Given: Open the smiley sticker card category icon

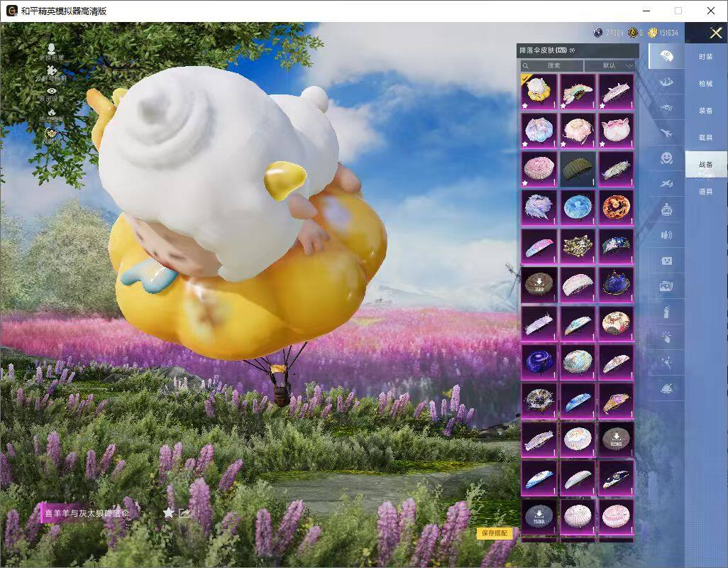Looking at the screenshot, I should pos(666,261).
